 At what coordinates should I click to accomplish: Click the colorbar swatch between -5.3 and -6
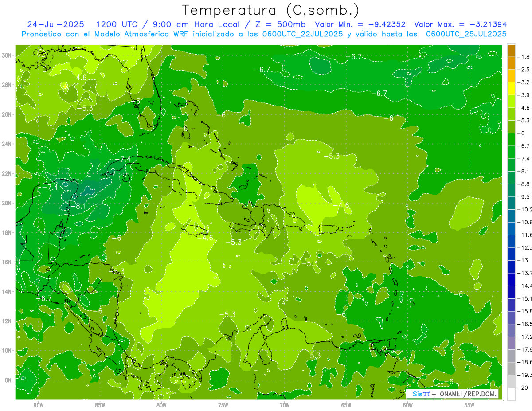pos(511,127)
